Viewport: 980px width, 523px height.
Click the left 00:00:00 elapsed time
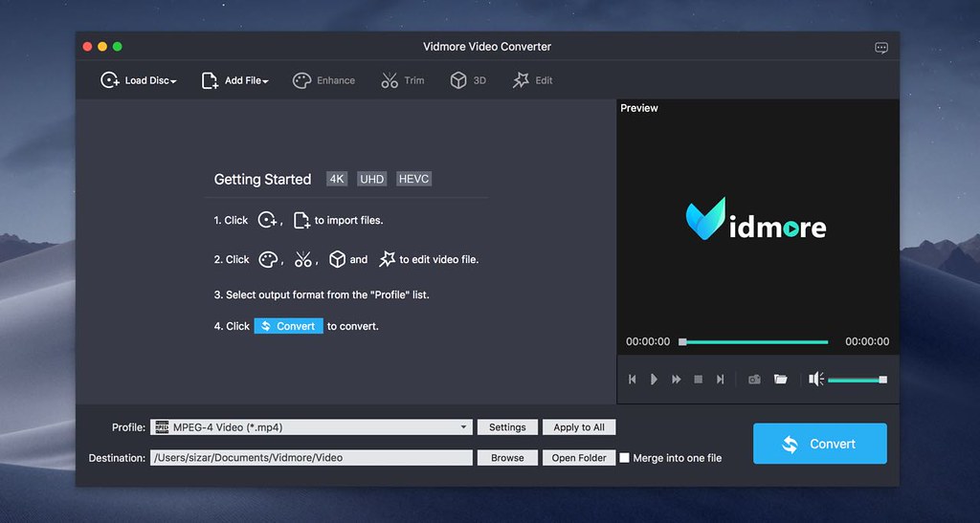click(648, 341)
